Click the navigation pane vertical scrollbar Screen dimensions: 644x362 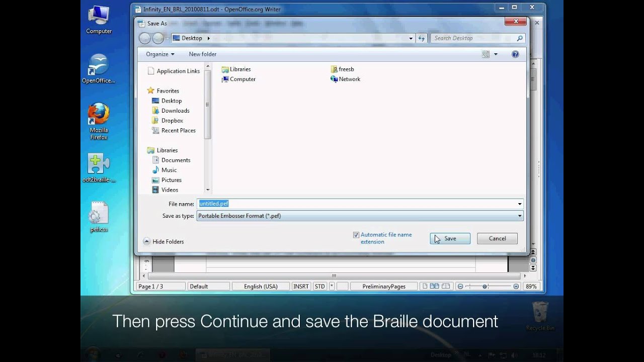[x=208, y=105]
